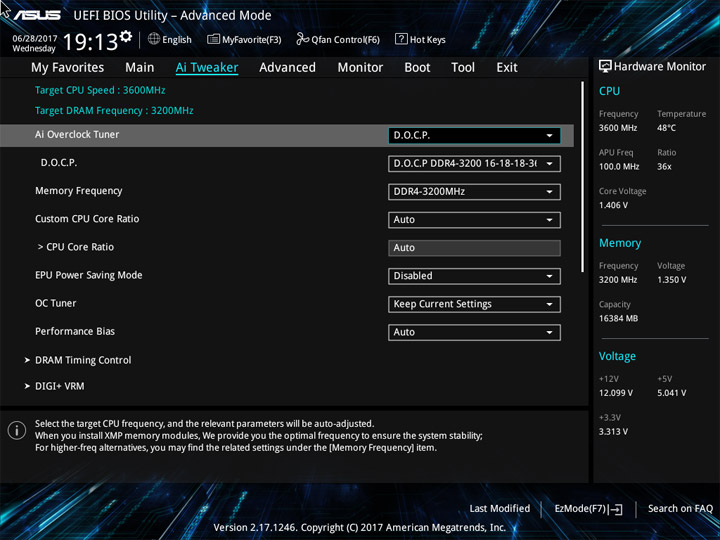The width and height of the screenshot is (720, 540).
Task: Click the 1.350 V memory voltage value
Action: tap(672, 280)
